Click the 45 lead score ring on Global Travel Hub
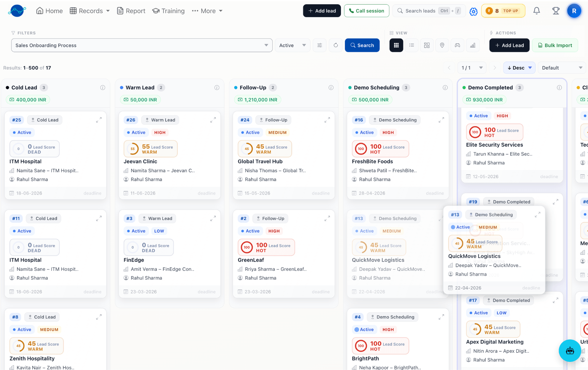The image size is (588, 370). pos(247,149)
